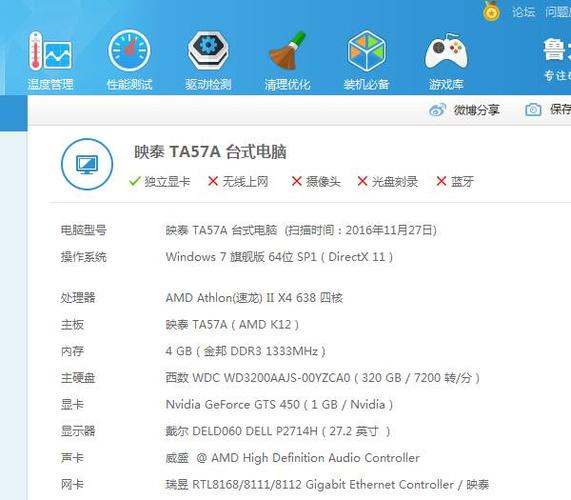Viewport: 571px width, 500px height.
Task: Click the 电脑型号 row label
Action: point(83,230)
